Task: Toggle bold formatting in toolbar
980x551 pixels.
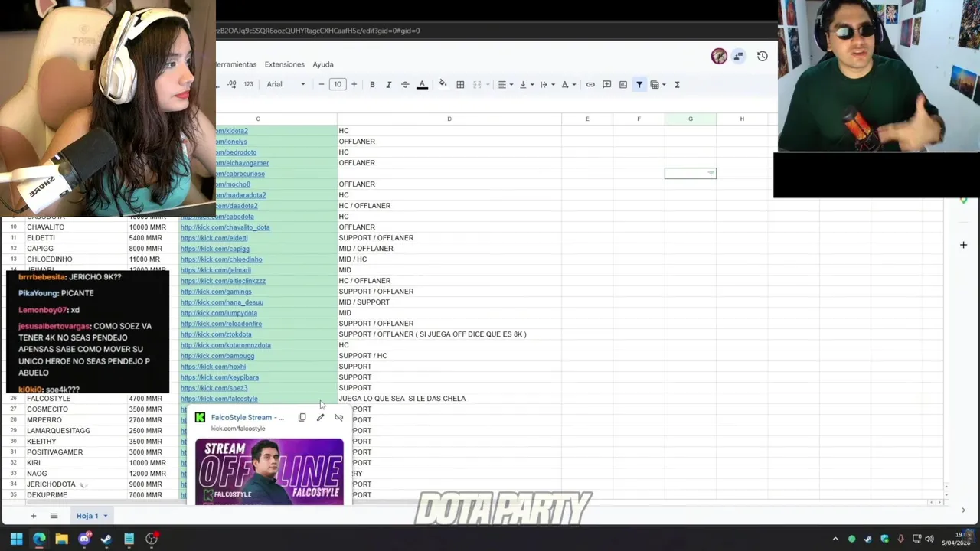Action: pos(372,85)
